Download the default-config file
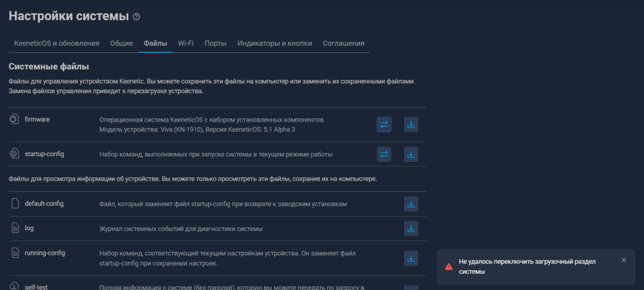Image resolution: width=644 pixels, height=290 pixels. (411, 204)
